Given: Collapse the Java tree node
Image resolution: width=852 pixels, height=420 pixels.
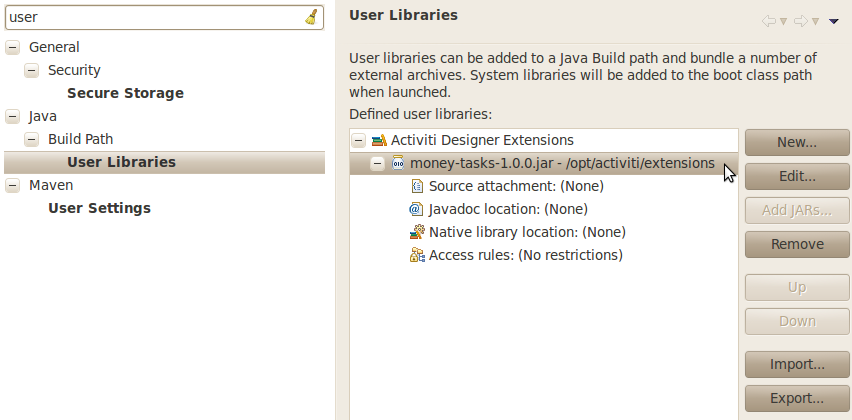Looking at the screenshot, I should click(x=12, y=116).
